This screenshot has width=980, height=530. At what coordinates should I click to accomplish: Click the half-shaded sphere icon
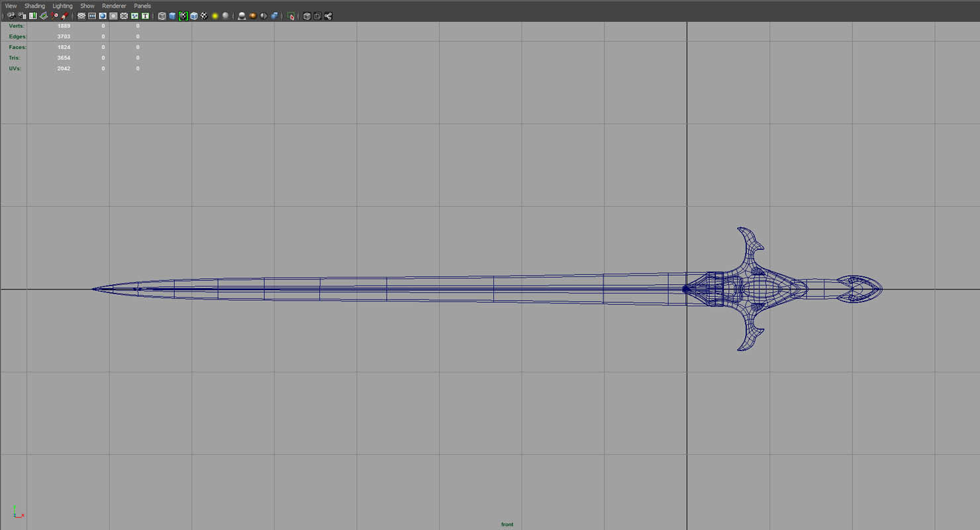pos(264,16)
